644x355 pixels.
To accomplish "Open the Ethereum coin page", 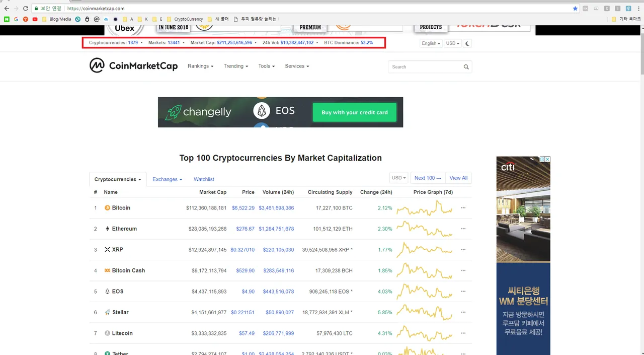I will (x=124, y=229).
